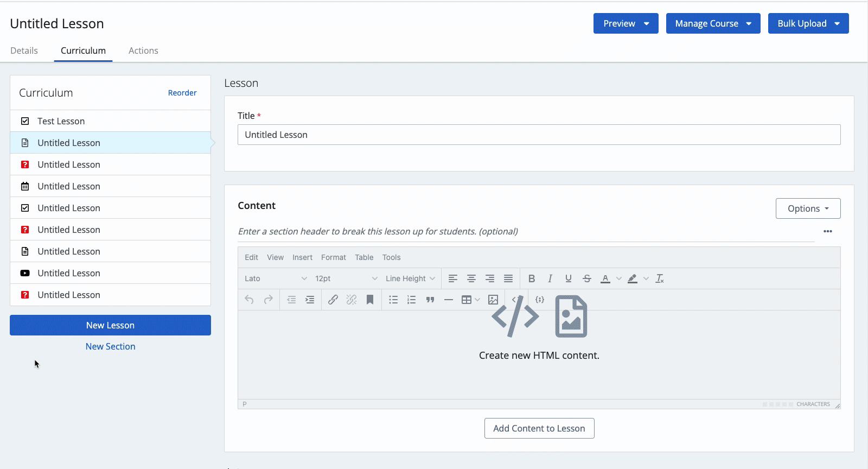Click the New Lesson button

tap(110, 325)
